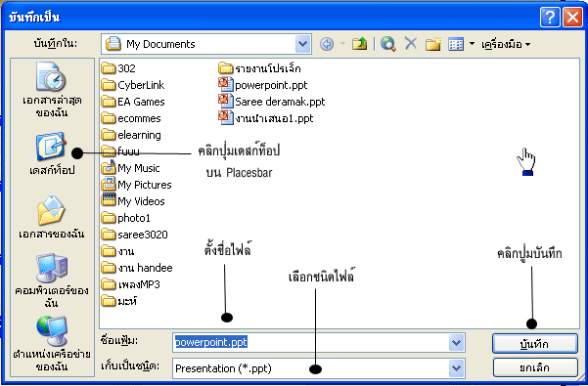Open the Views menu dropdown arrow
Screen dimensions: 588x386
coord(472,44)
